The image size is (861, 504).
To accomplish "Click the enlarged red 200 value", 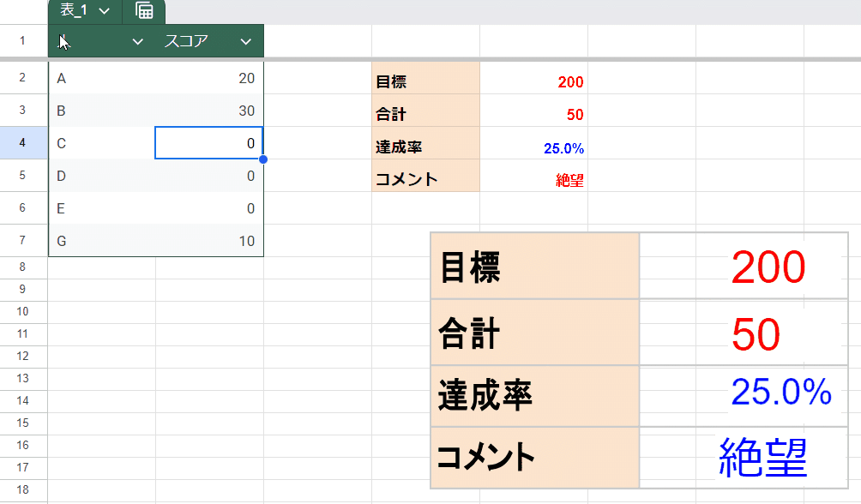I will click(x=768, y=267).
